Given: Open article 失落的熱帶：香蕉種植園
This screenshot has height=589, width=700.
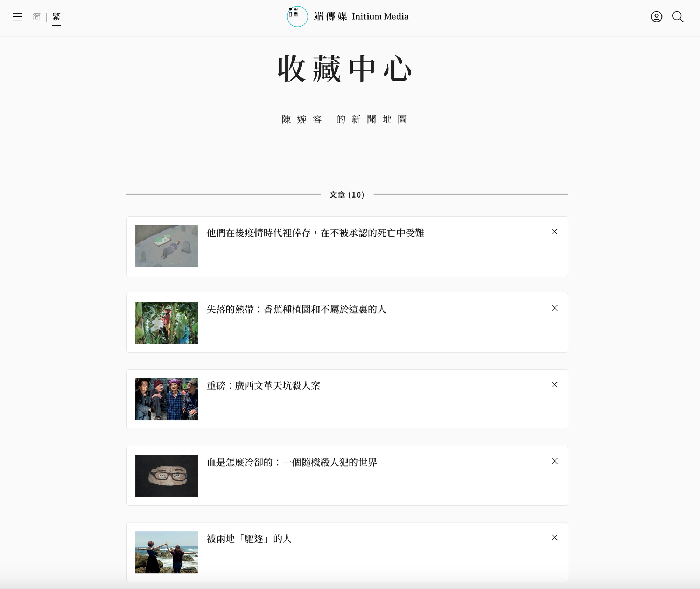Looking at the screenshot, I should tap(296, 310).
